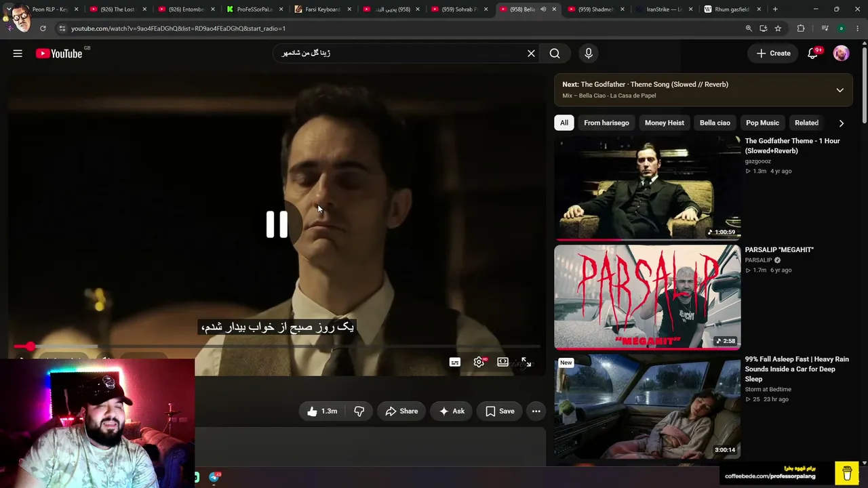Close the Rhum gasfield tab

[759, 9]
